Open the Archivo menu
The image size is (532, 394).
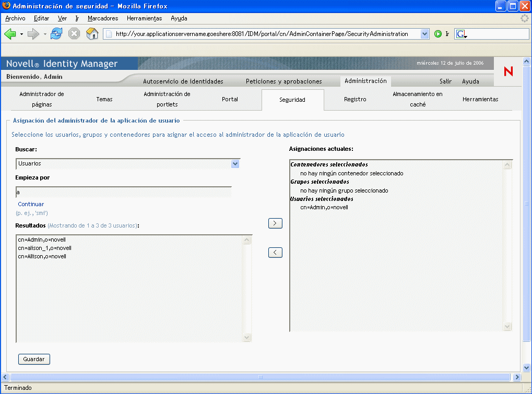coord(15,18)
